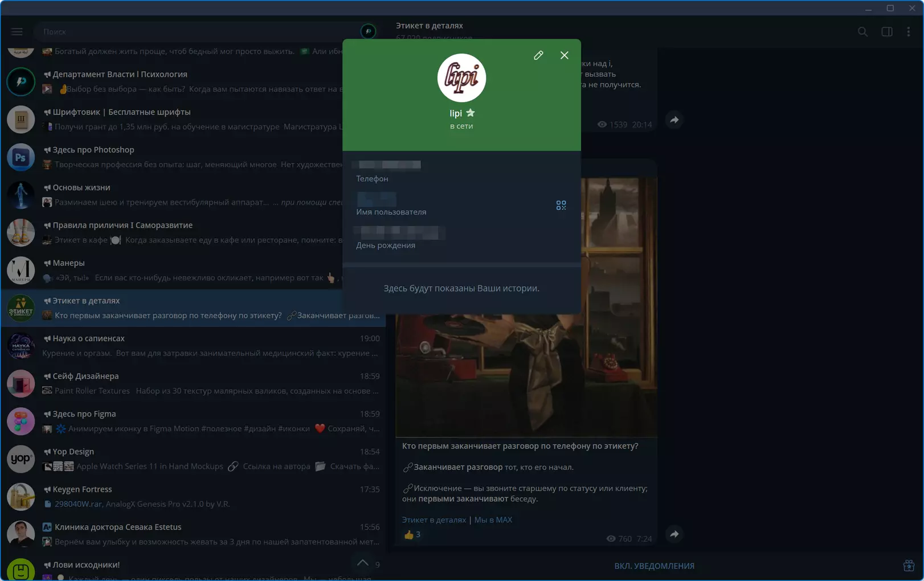Viewport: 924px width, 581px height.
Task: Select the Здесь про Figma chat
Action: [x=193, y=422]
